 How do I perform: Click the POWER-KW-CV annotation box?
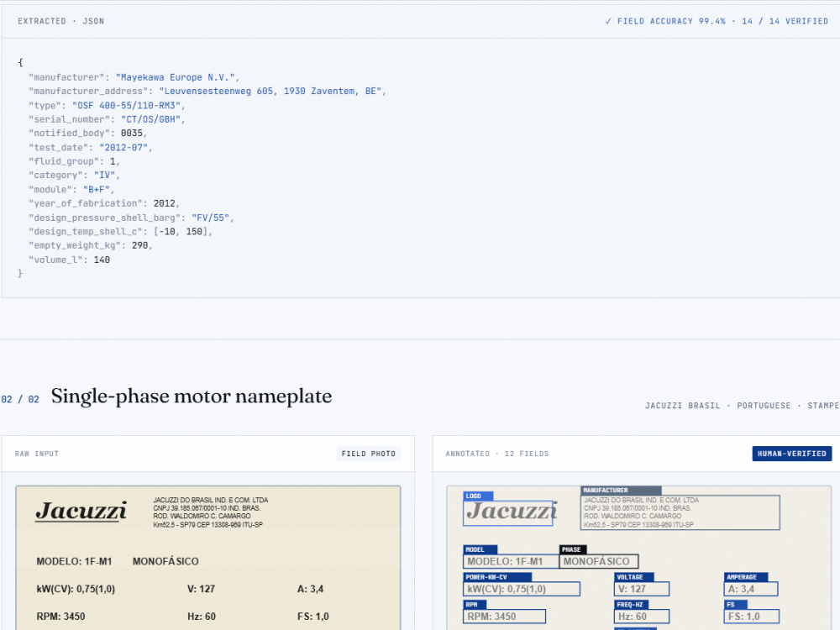click(522, 589)
